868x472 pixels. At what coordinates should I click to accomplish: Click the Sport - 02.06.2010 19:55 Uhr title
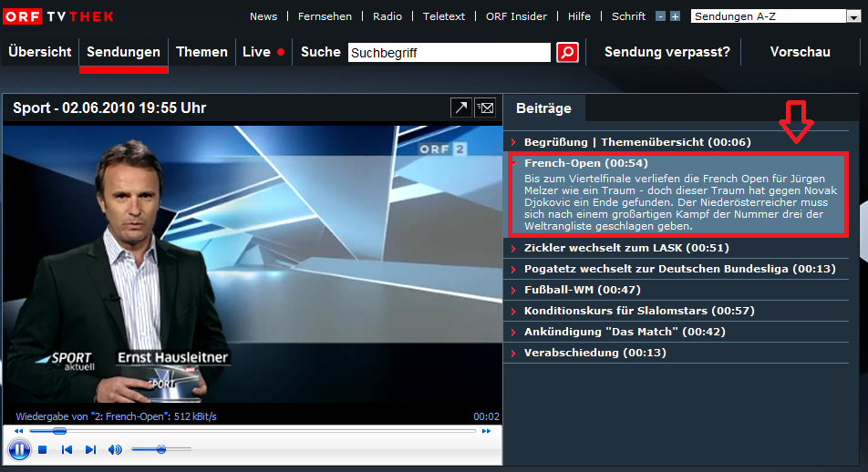click(109, 108)
